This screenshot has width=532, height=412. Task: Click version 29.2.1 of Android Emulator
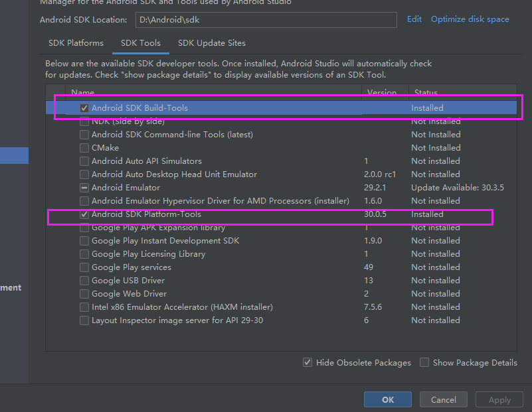click(x=375, y=187)
